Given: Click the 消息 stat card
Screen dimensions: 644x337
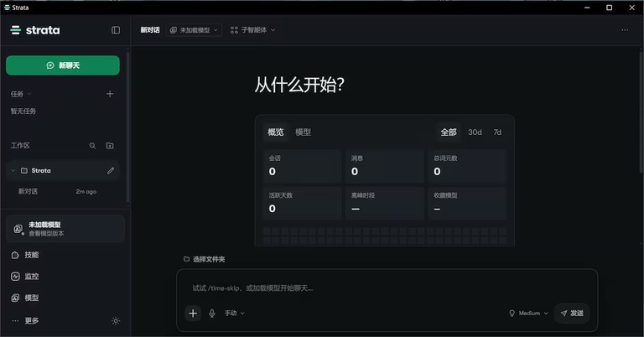Looking at the screenshot, I should coord(385,166).
